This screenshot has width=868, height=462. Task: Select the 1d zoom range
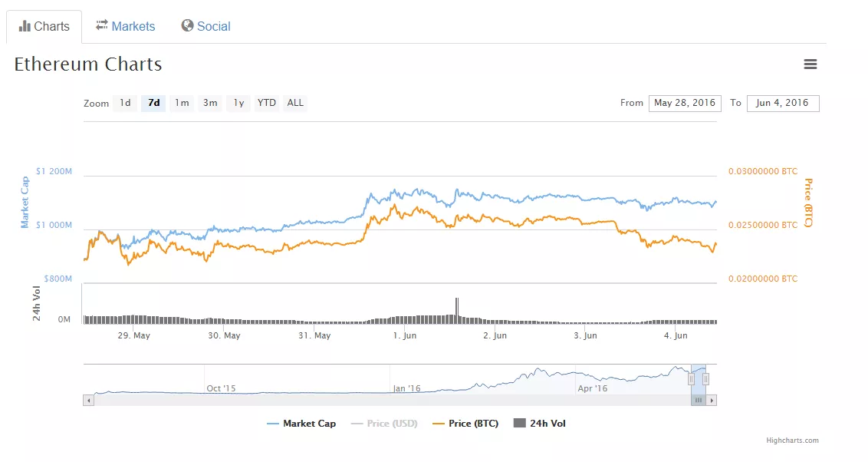point(125,103)
